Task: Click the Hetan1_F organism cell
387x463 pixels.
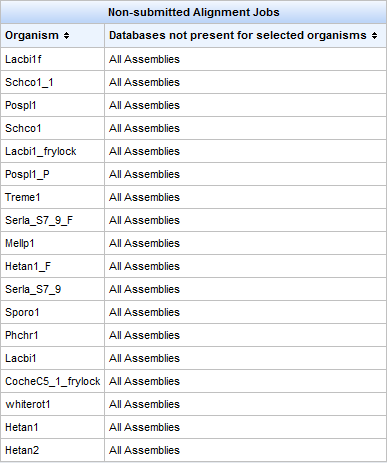Action: [53, 266]
